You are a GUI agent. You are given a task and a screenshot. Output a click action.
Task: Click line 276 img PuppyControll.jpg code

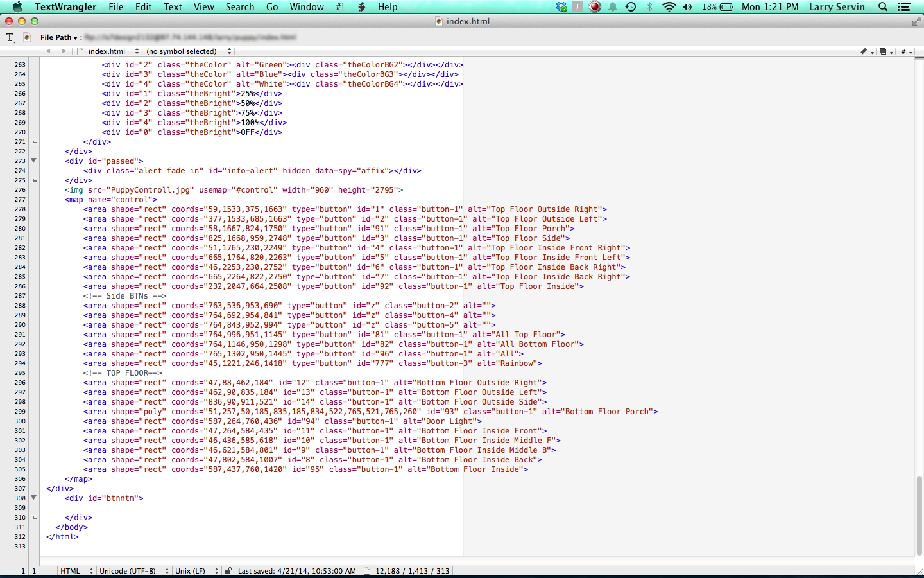(234, 190)
